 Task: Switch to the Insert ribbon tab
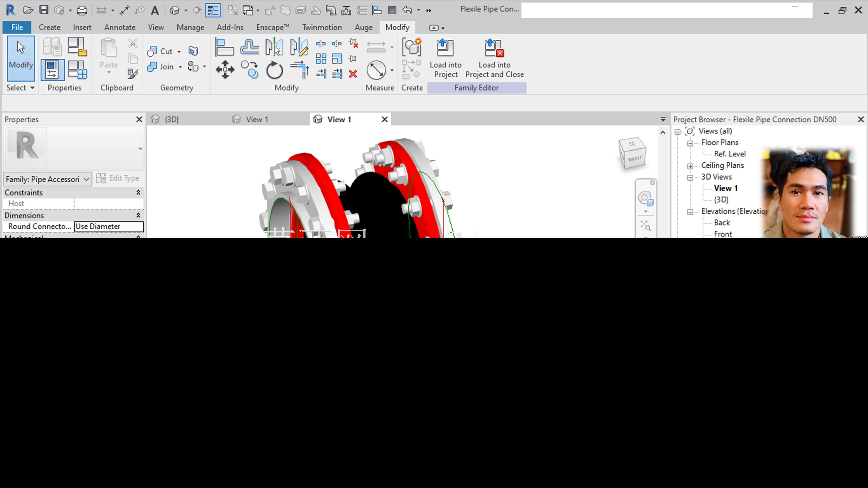[x=82, y=27]
